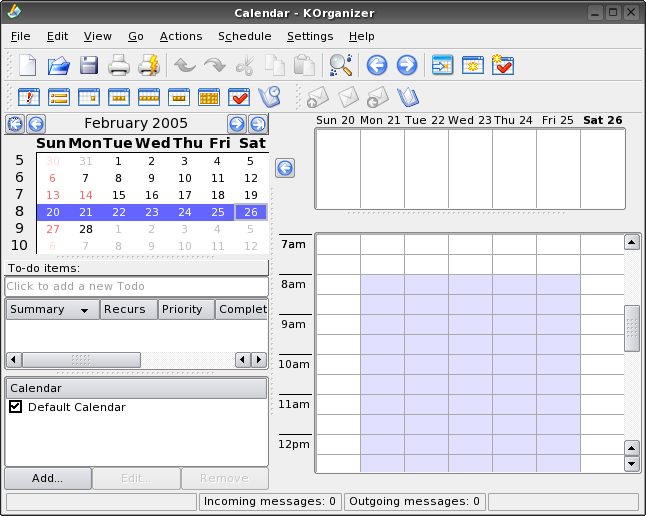
Task: Click the New document icon
Action: point(28,65)
